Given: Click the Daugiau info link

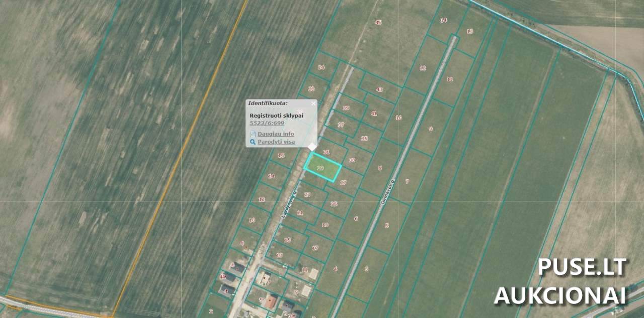Looking at the screenshot, I should tap(276, 134).
